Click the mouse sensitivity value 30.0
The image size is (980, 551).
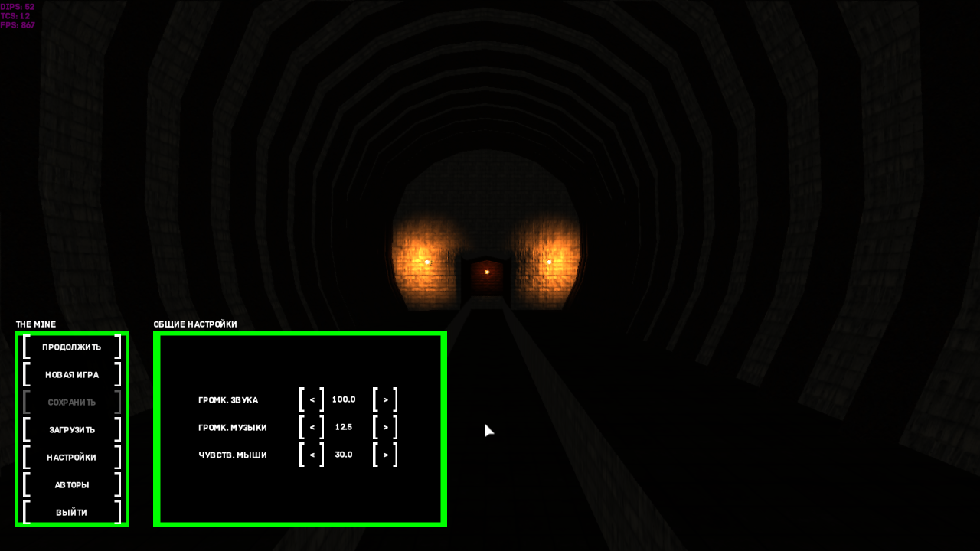[x=344, y=455]
